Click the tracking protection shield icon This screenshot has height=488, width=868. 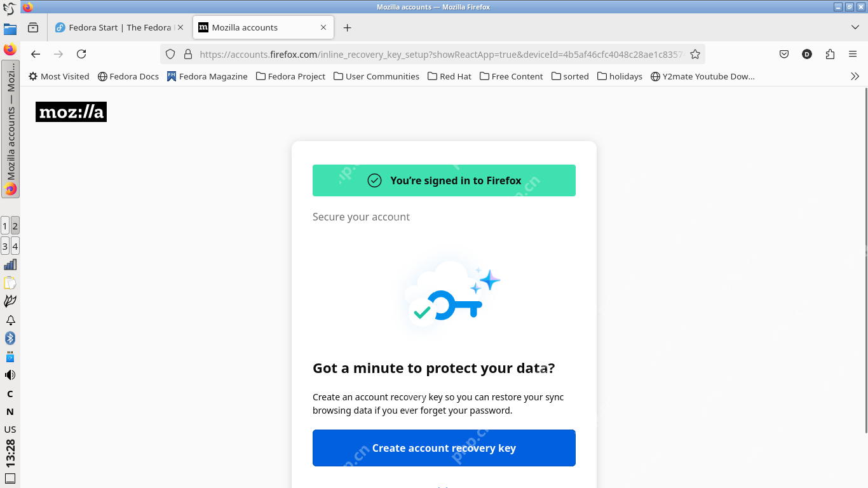[x=170, y=54]
